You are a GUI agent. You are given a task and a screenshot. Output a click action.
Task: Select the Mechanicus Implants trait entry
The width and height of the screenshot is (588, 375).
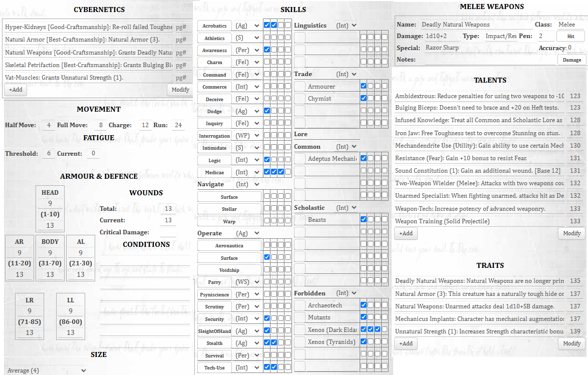[x=480, y=319]
